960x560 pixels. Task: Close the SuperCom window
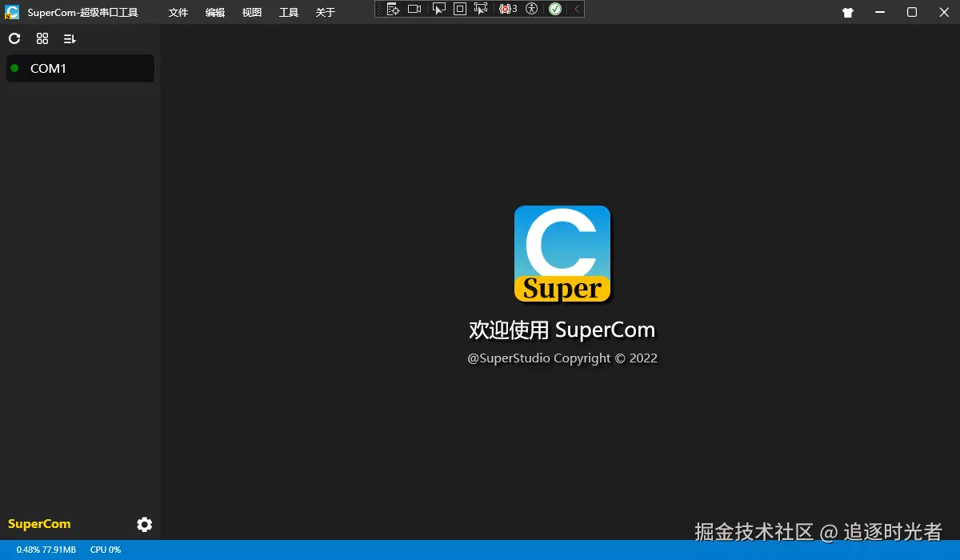pos(944,13)
